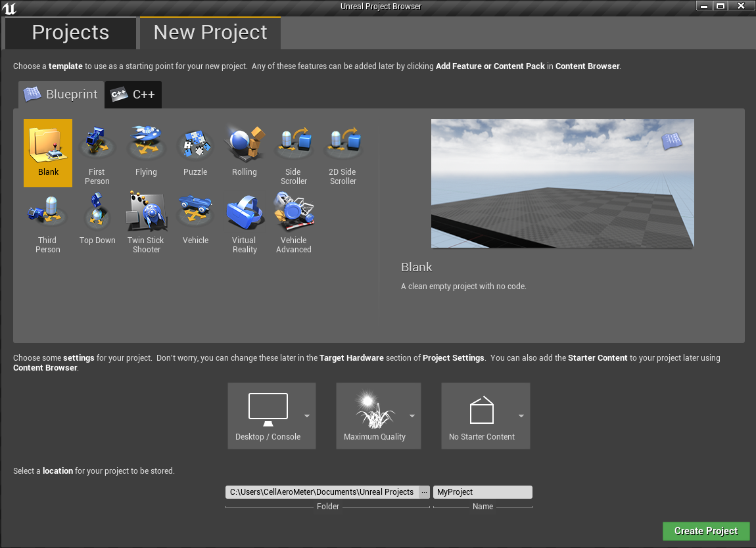Click the project folder path field
Image resolution: width=756 pixels, height=548 pixels.
(x=321, y=492)
